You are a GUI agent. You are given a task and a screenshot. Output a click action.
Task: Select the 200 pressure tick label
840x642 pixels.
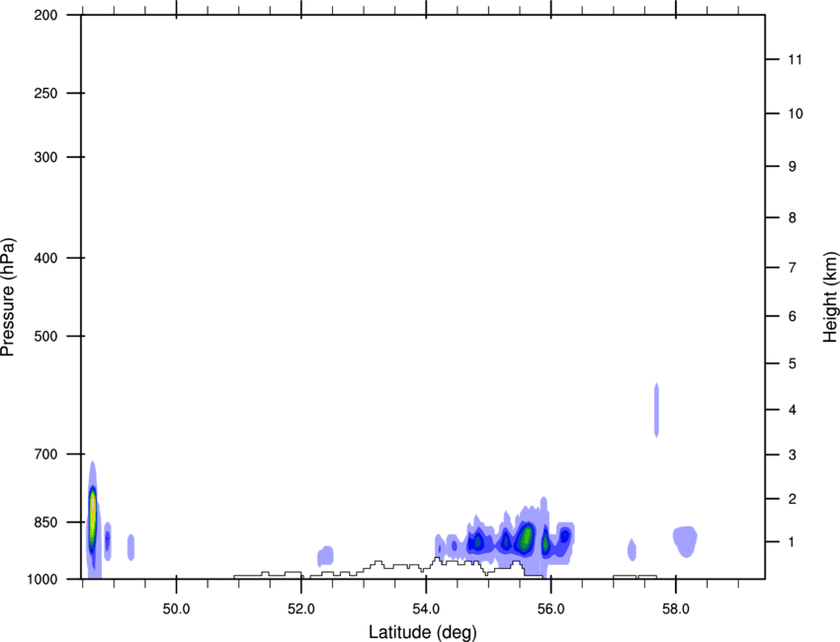(x=45, y=15)
